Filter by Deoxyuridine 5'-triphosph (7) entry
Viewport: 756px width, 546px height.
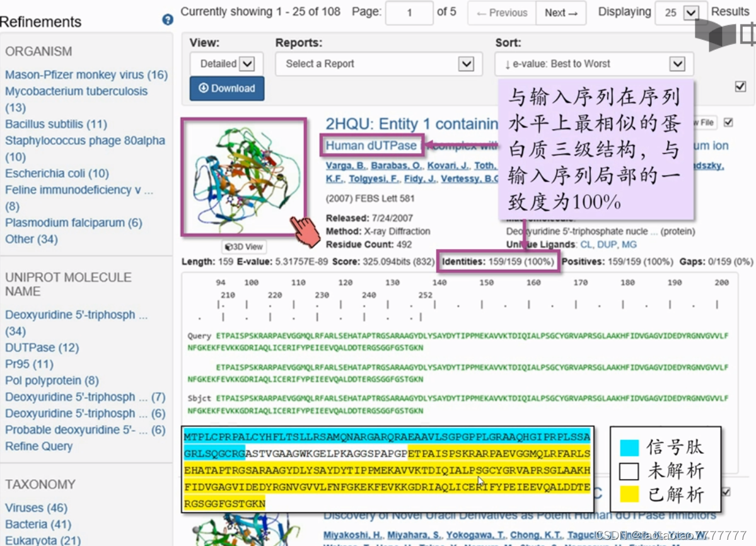[x=85, y=397]
